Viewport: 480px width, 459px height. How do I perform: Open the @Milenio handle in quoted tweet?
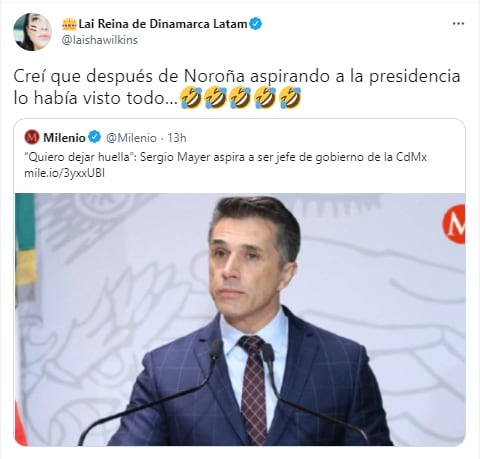pyautogui.click(x=131, y=138)
